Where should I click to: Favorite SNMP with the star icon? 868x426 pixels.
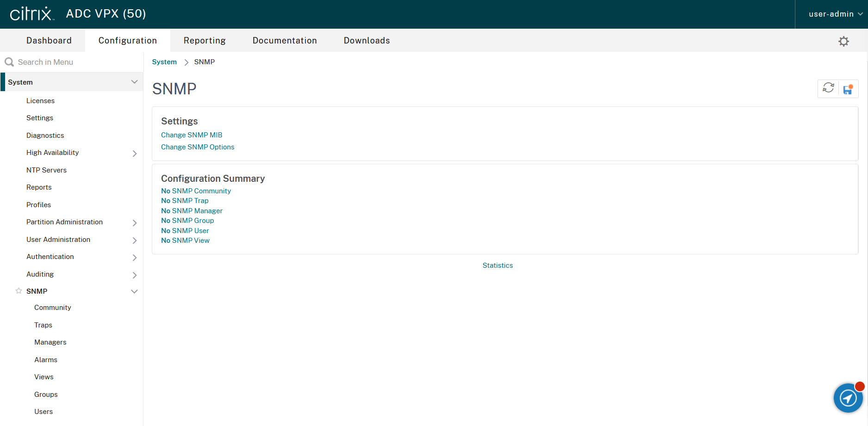[x=19, y=291]
